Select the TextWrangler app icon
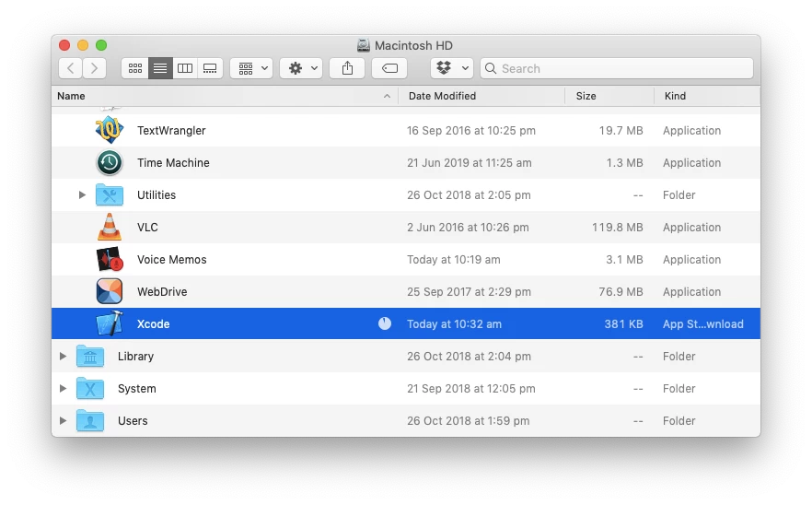 tap(110, 130)
